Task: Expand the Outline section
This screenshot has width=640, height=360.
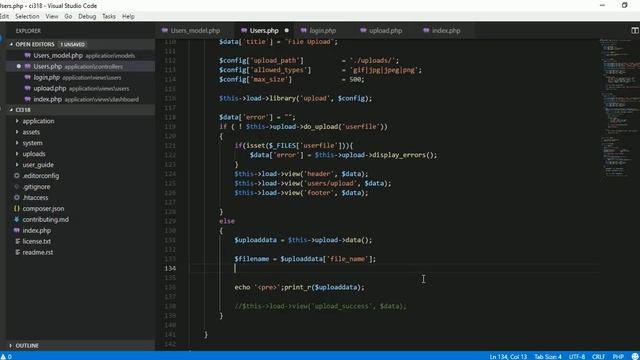Action: coord(27,345)
